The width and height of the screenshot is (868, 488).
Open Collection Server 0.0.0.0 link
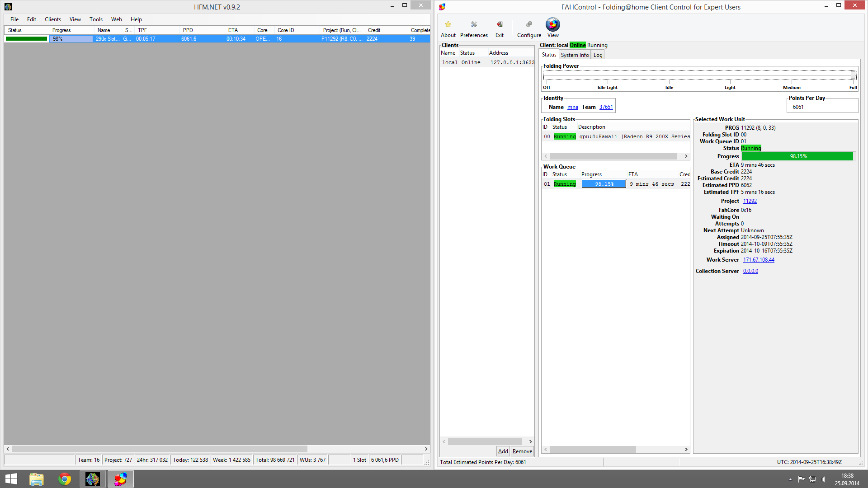coord(750,271)
